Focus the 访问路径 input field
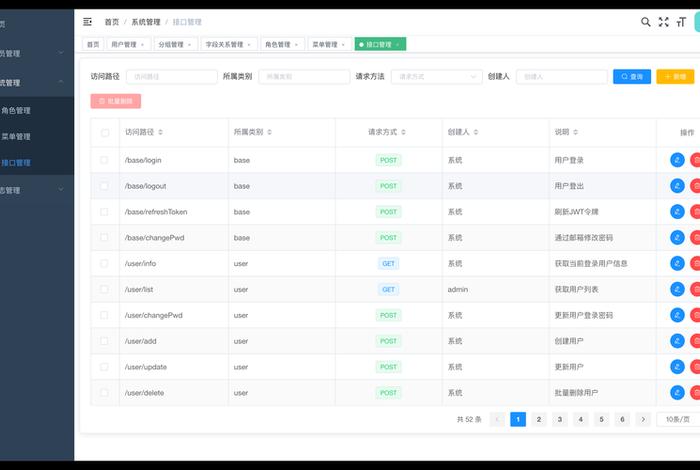Screen dimensions: 700x470 (x=170, y=76)
